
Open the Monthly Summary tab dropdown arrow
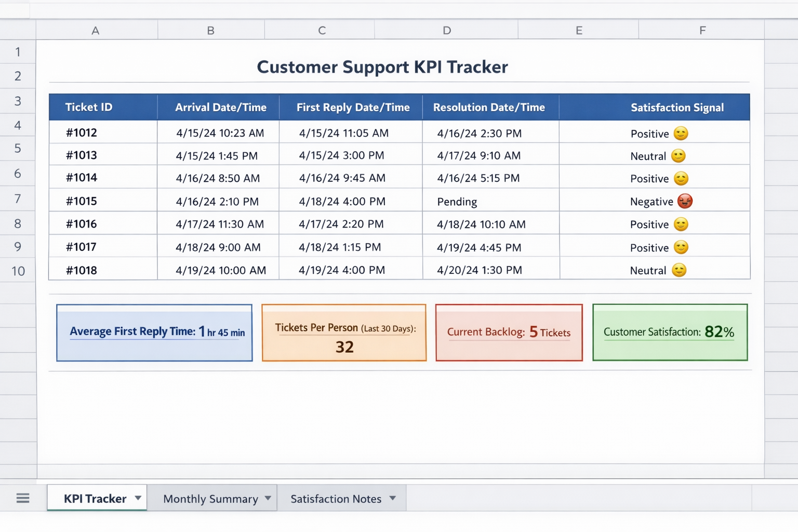click(x=267, y=498)
